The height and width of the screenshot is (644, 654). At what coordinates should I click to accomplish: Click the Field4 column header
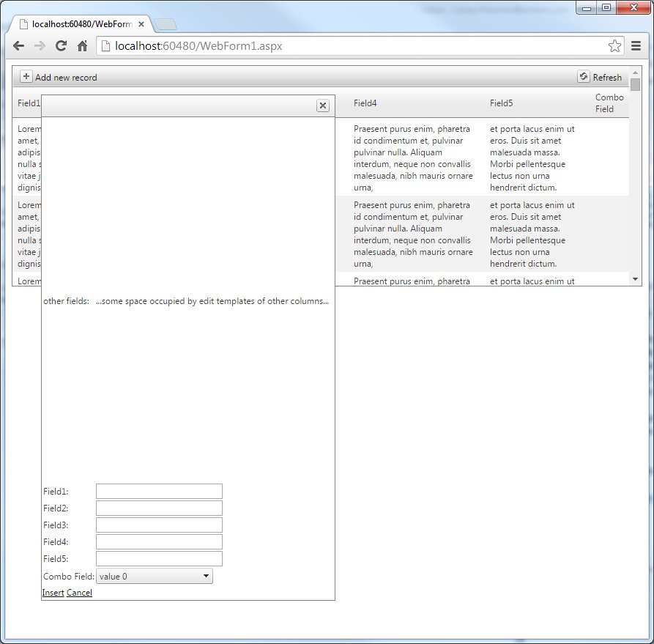pos(365,103)
